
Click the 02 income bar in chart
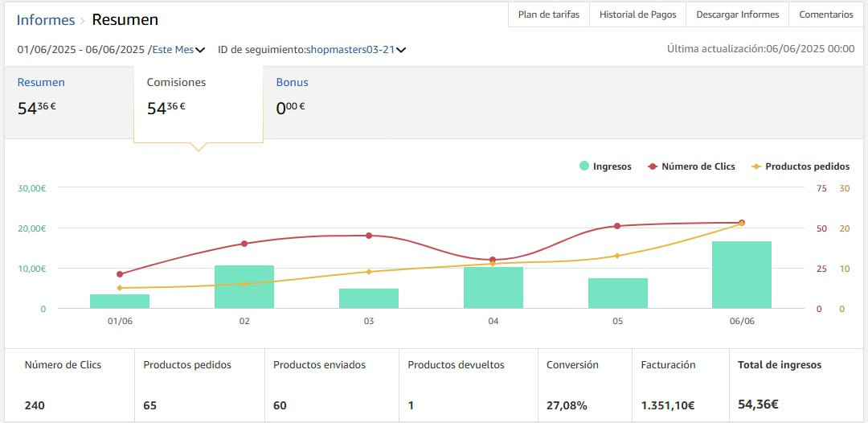[244, 287]
